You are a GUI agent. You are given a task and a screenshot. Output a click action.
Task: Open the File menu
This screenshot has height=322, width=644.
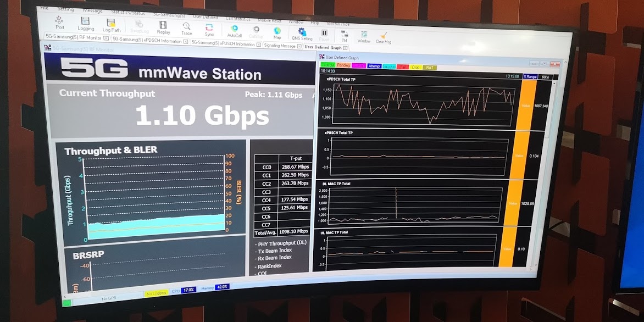coord(44,8)
